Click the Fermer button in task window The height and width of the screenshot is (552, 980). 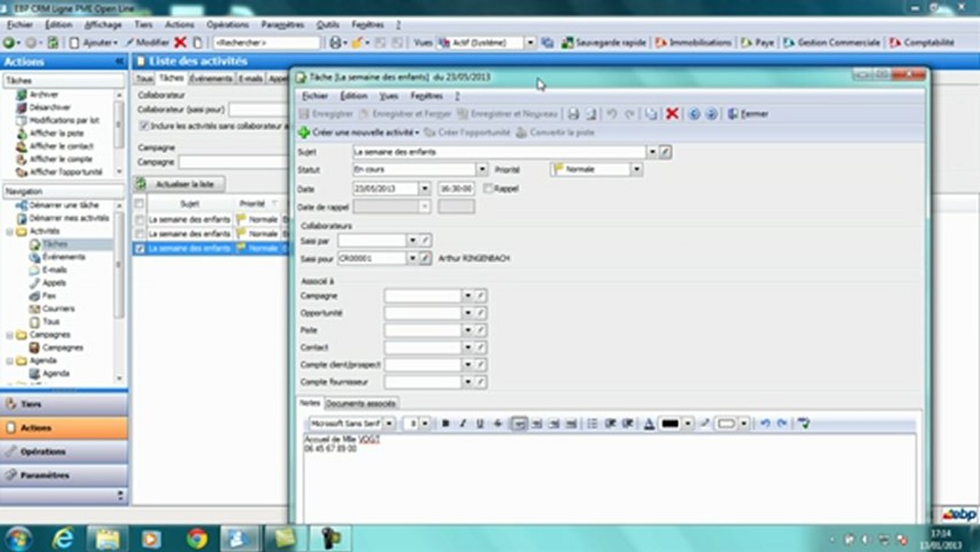click(x=748, y=113)
